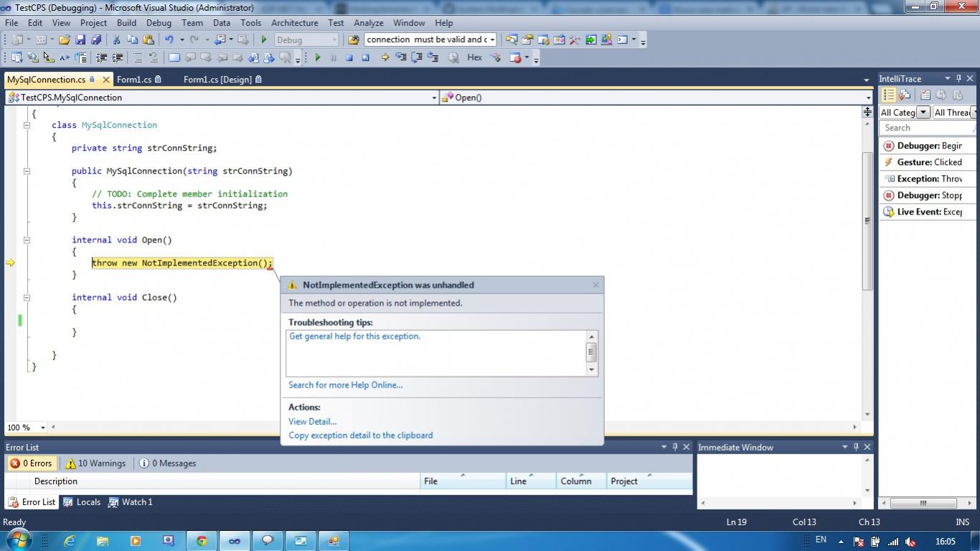Open the Open() members dropdown
Viewport: 980px width, 551px height.
[867, 98]
